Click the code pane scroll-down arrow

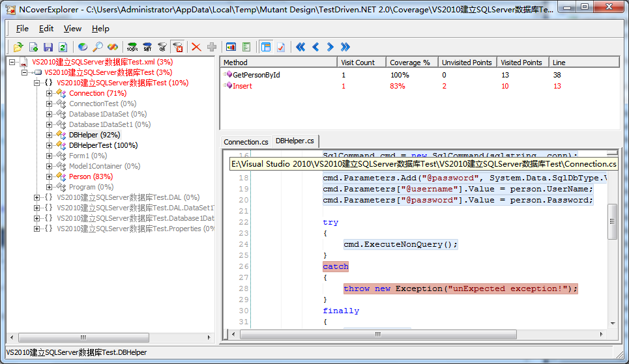(x=613, y=324)
